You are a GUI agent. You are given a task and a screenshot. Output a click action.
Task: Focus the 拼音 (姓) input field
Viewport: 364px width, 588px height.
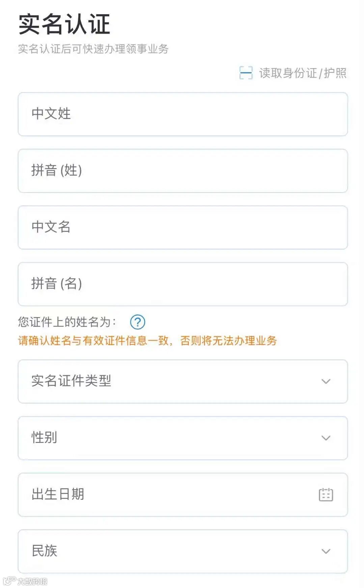click(x=183, y=171)
